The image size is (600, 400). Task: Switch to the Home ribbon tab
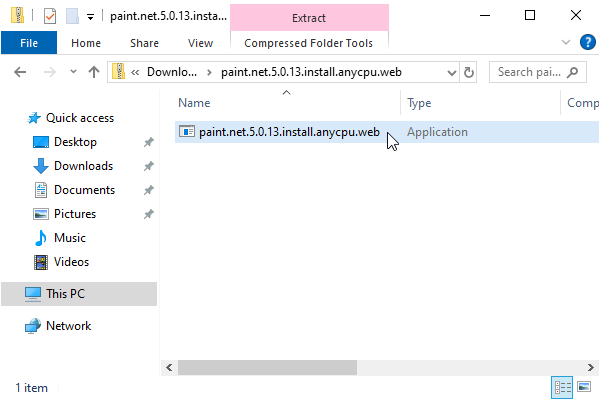86,43
